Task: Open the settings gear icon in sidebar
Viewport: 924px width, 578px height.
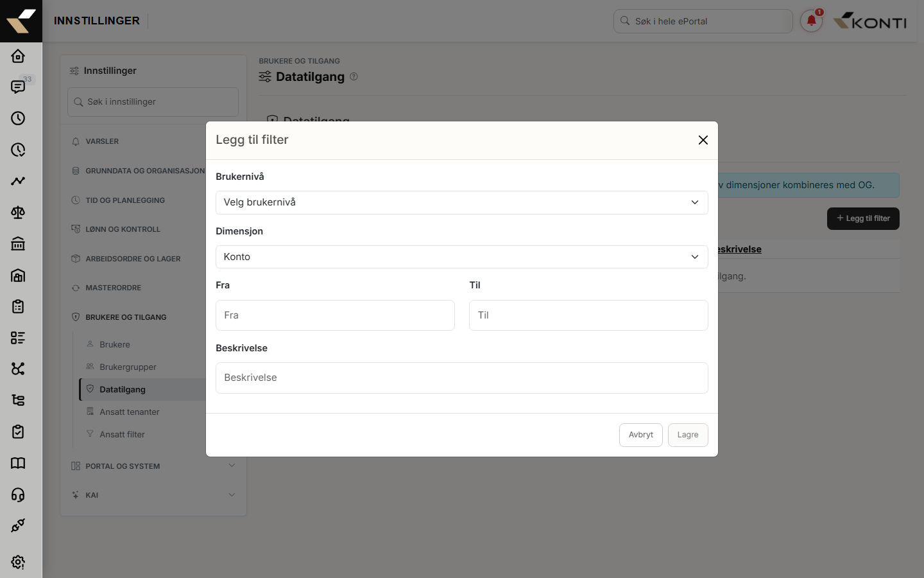Action: click(x=18, y=562)
